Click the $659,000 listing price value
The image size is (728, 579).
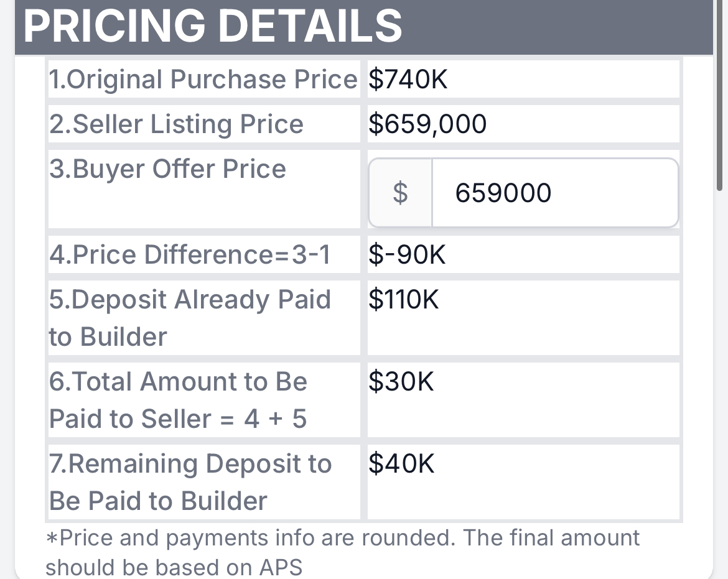pos(427,124)
